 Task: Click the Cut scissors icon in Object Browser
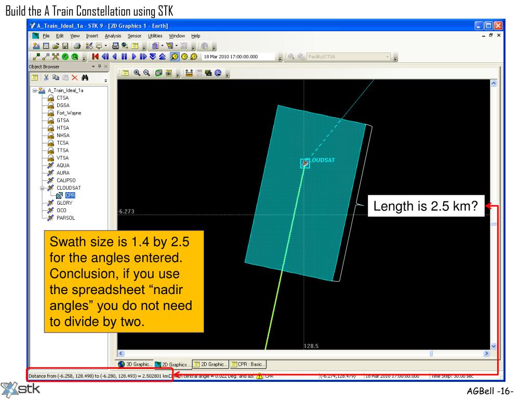click(x=46, y=78)
